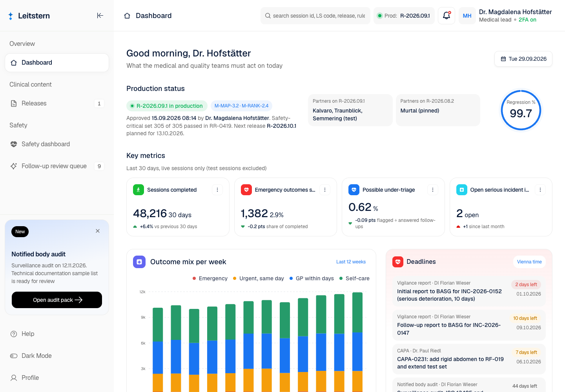
Task: Change the Last 12 weeks range
Action: click(x=351, y=262)
